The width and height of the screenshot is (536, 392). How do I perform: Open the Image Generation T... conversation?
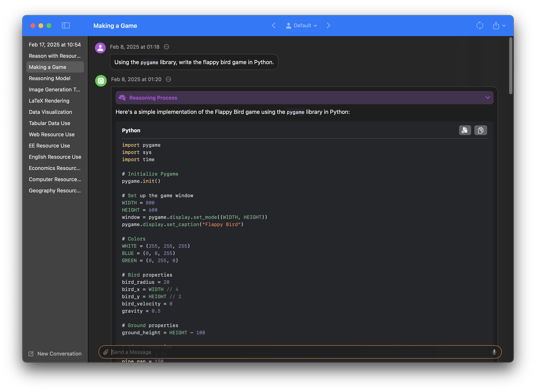[x=55, y=89]
